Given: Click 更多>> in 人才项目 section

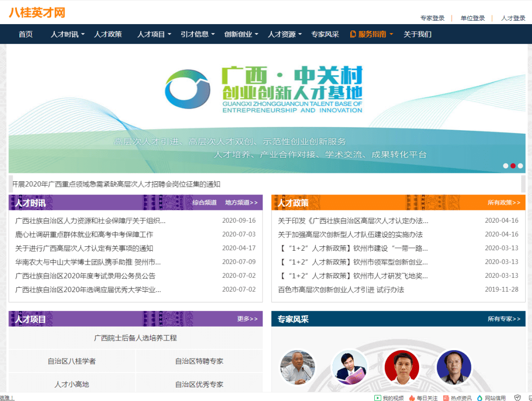Looking at the screenshot, I should point(247,319).
